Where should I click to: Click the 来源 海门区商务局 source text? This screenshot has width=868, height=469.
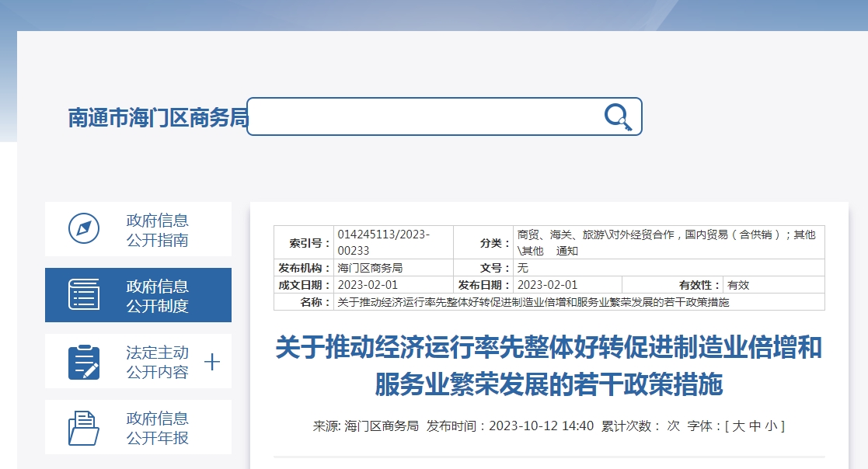[365, 426]
